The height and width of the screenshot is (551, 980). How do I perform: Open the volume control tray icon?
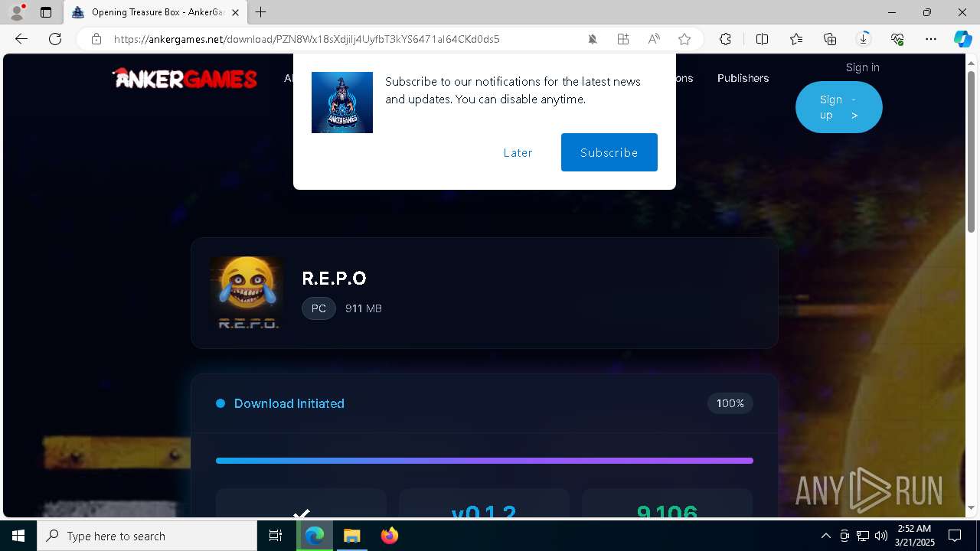point(881,536)
